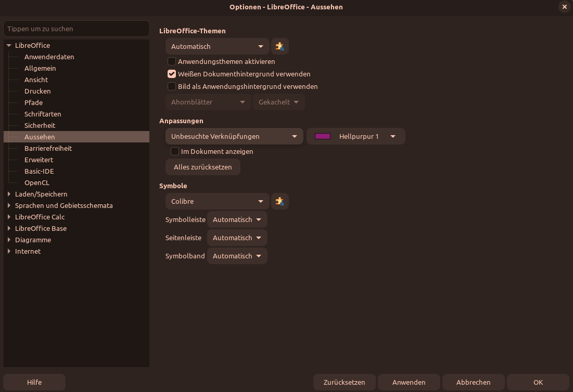Check Im Dokument anzeigen
Viewport: 573px width, 392px height.
pyautogui.click(x=175, y=151)
